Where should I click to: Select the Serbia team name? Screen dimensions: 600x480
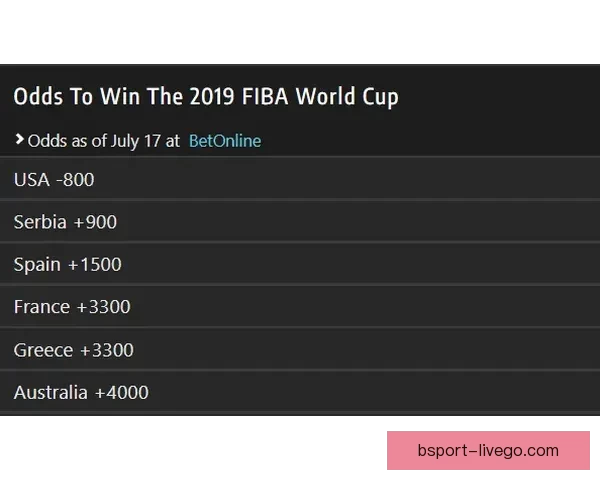pos(40,222)
